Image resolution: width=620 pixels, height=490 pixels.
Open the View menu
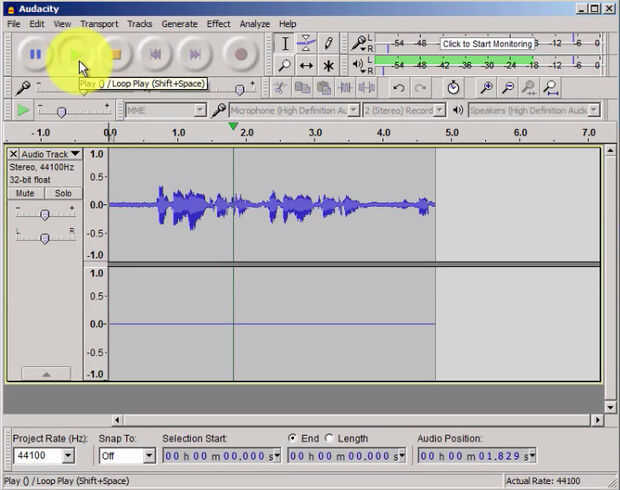click(x=62, y=24)
